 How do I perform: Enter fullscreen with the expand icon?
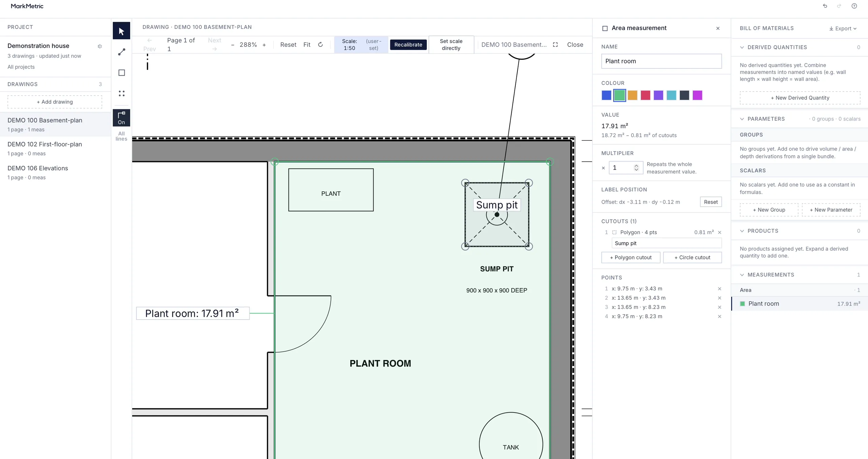tap(555, 45)
